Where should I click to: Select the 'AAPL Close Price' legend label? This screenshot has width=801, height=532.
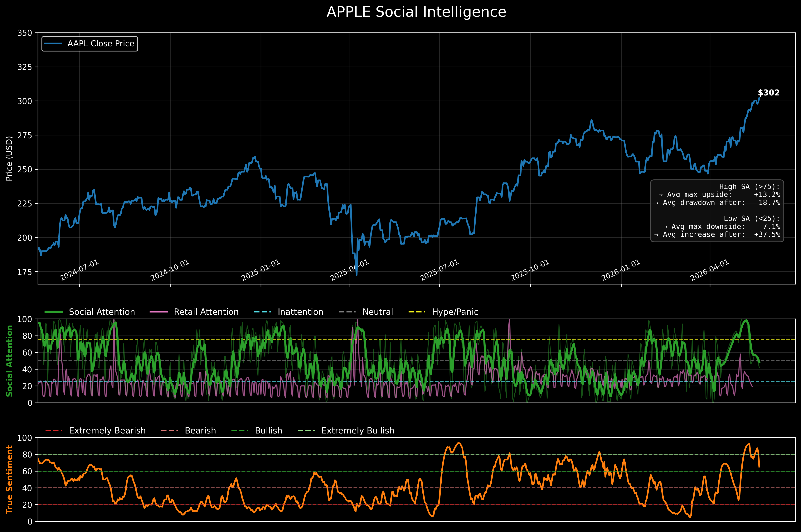pos(101,44)
